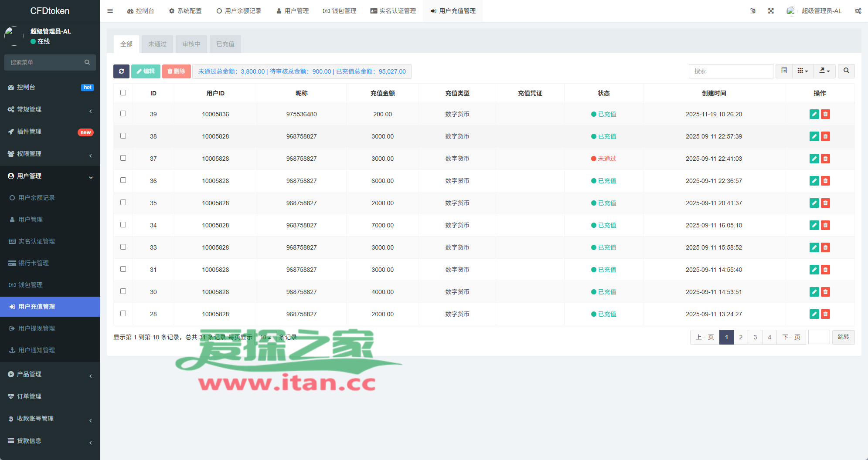Viewport: 868px width, 460px height.
Task: Click the fullscreen icon in top bar
Action: point(771,11)
